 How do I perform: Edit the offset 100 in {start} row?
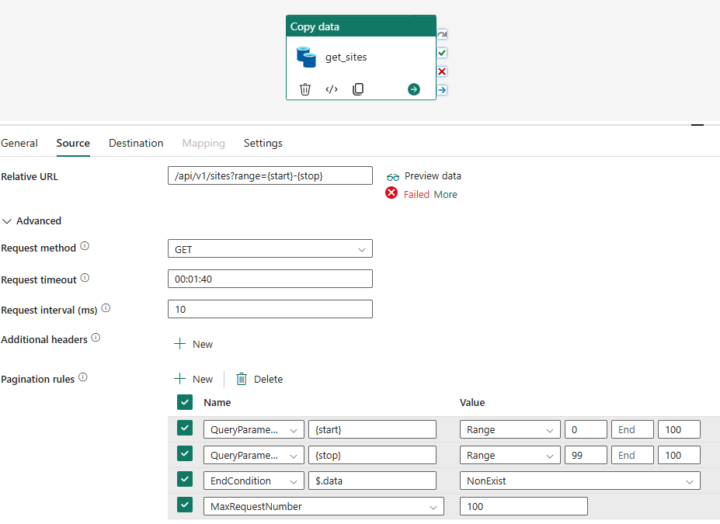(679, 430)
